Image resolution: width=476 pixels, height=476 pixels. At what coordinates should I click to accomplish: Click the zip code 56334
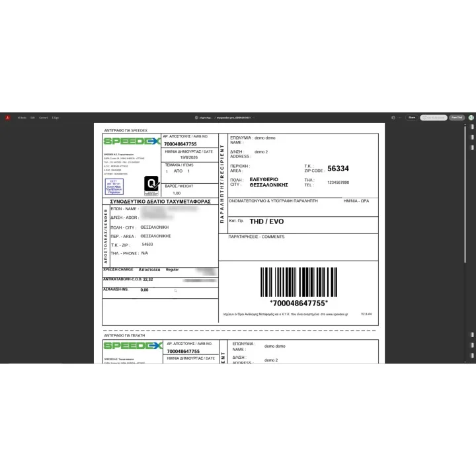point(338,169)
